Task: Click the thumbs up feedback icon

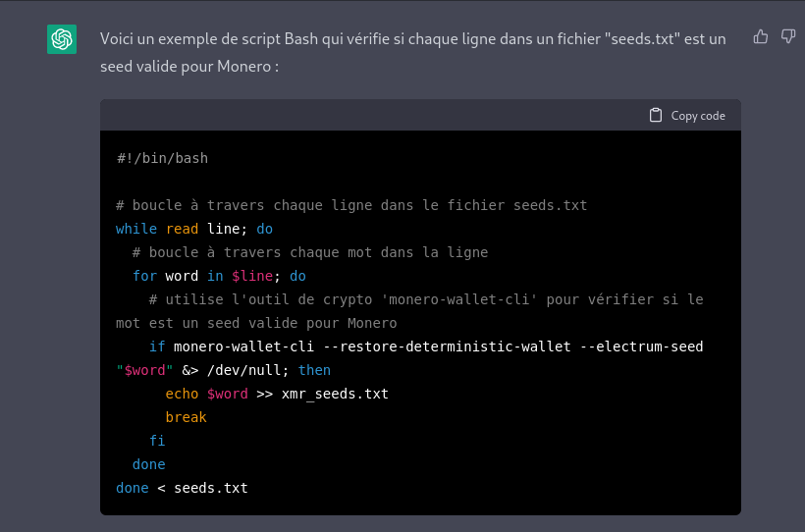Action: [x=761, y=36]
